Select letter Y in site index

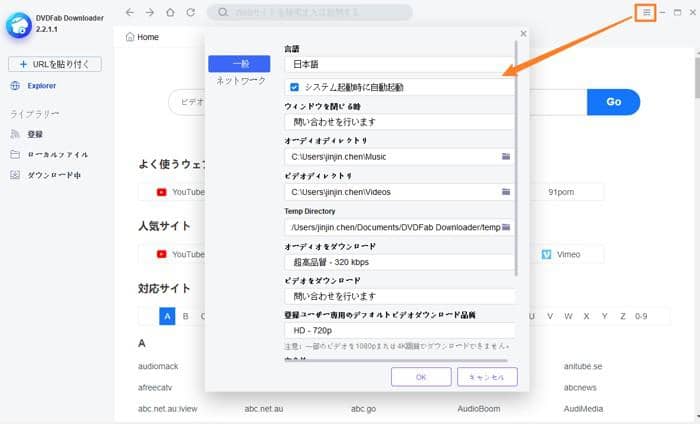pos(604,316)
